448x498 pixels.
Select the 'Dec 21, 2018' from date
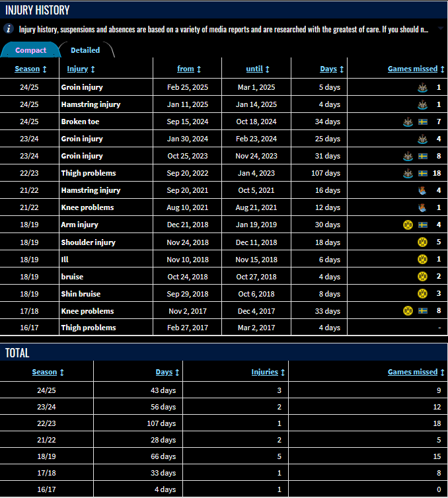188,225
